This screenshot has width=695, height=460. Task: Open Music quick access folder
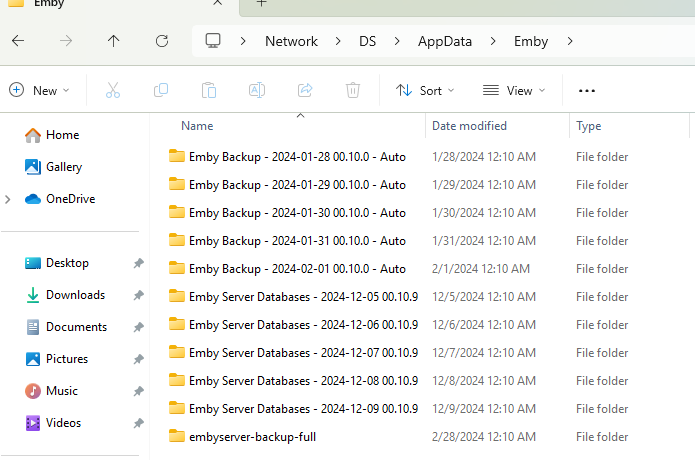[51, 391]
